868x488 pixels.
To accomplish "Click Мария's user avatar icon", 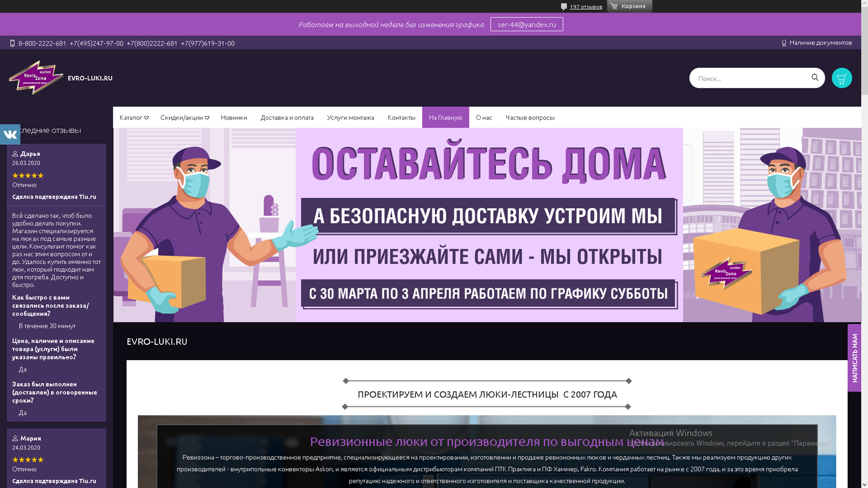I will 15,438.
